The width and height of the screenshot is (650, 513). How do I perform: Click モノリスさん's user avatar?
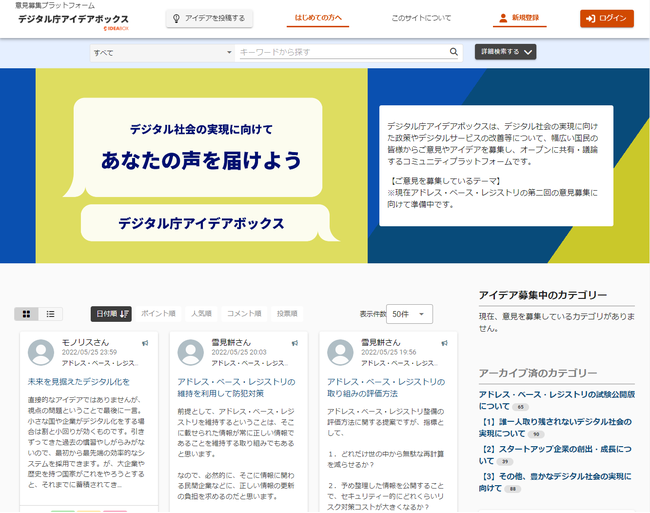(41, 352)
